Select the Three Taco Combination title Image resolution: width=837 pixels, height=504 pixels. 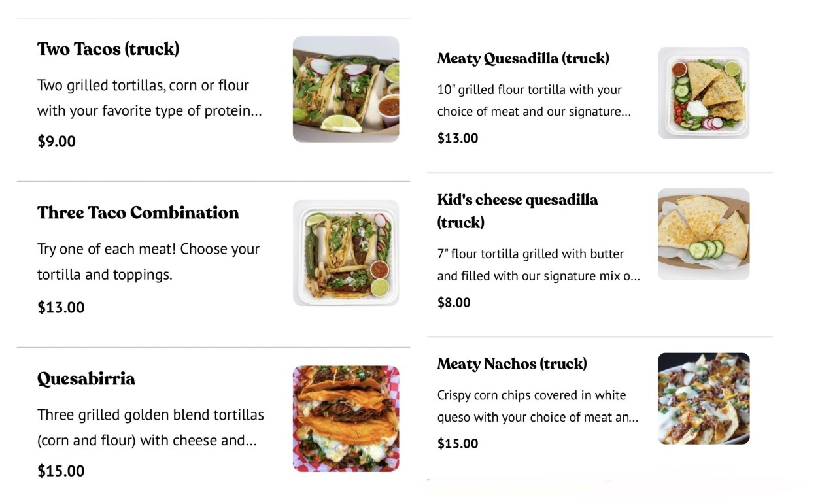point(138,212)
